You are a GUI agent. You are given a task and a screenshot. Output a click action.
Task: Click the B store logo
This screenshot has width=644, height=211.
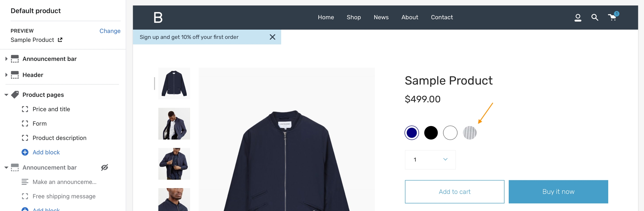tap(158, 18)
